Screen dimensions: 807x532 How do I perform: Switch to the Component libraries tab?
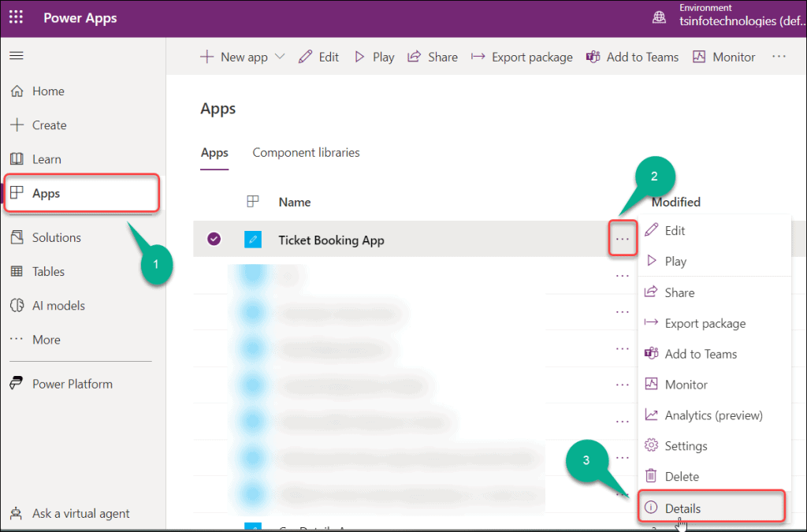306,153
